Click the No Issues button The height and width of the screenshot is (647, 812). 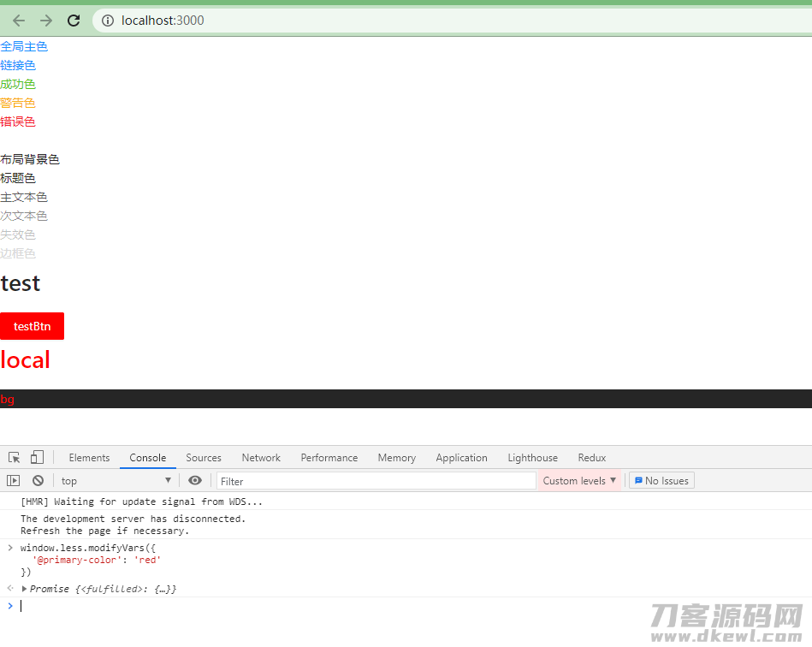(661, 481)
